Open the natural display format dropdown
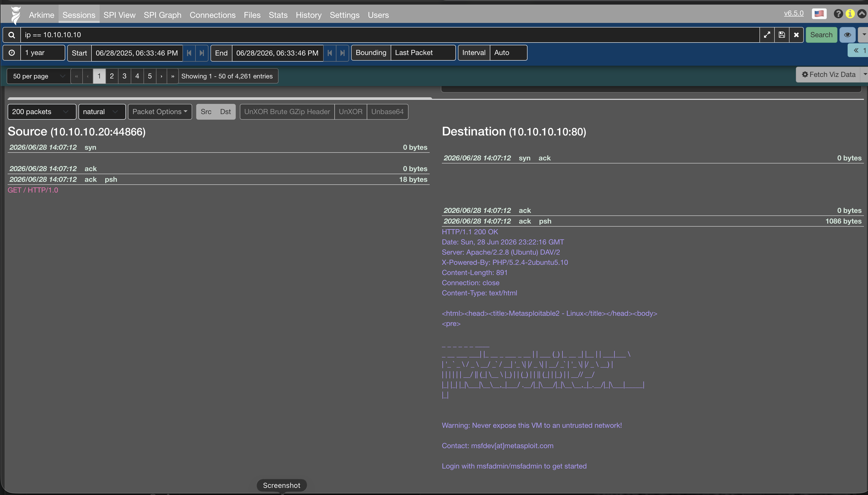 click(x=102, y=112)
